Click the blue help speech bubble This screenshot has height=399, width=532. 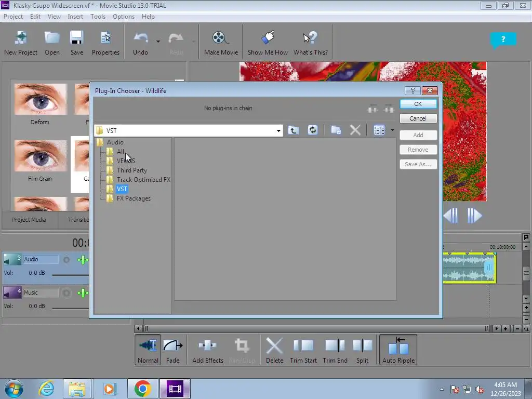(503, 39)
